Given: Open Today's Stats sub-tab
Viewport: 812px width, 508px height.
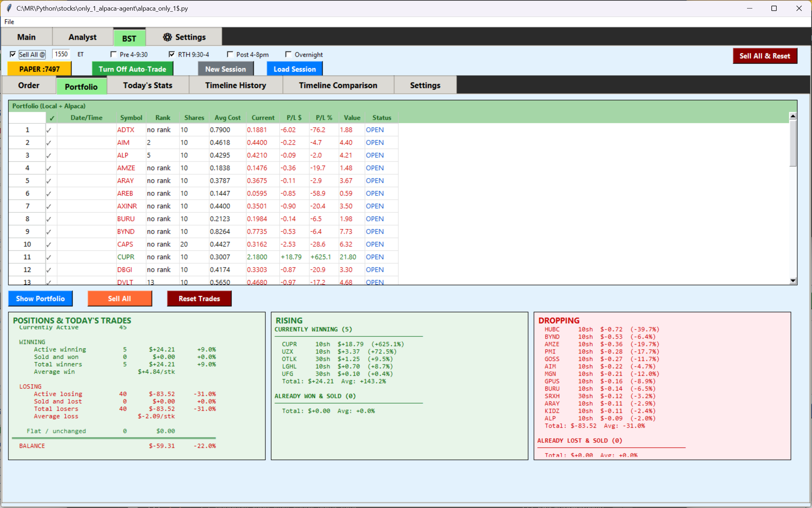Looking at the screenshot, I should pos(148,85).
